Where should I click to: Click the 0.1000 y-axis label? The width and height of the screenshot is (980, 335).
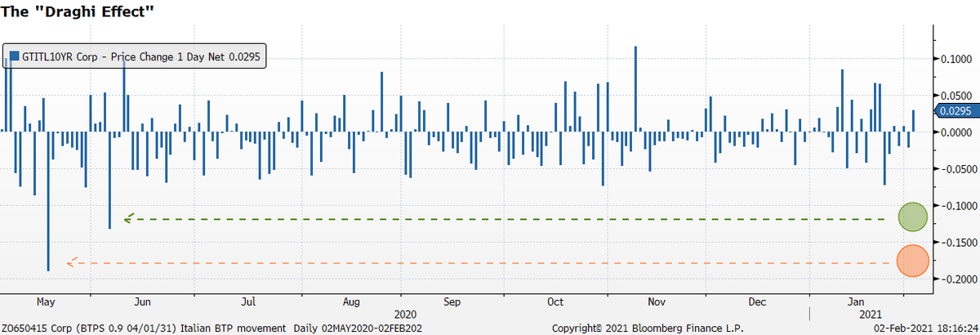tap(958, 60)
